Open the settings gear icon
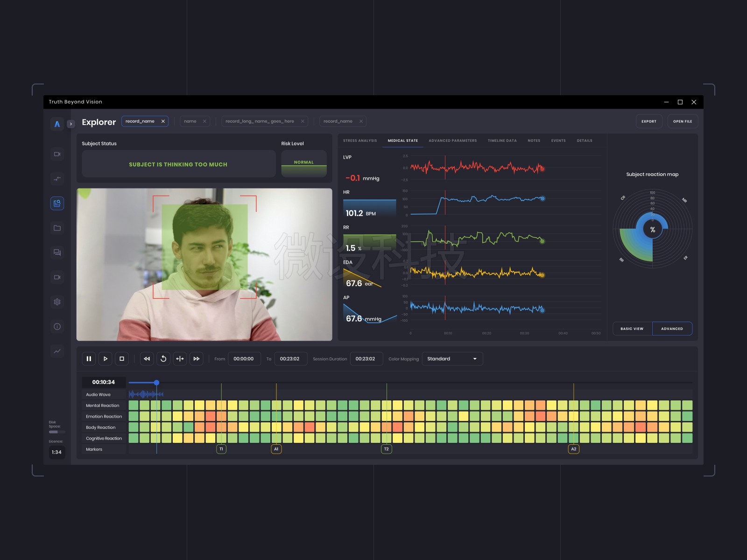 tap(57, 302)
